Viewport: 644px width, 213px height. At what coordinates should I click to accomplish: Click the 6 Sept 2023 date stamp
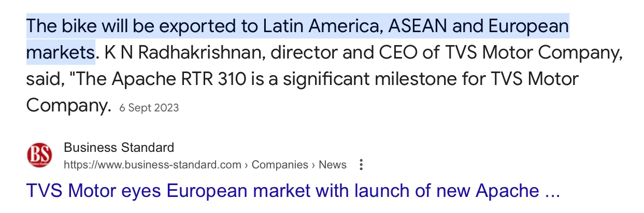pyautogui.click(x=149, y=108)
